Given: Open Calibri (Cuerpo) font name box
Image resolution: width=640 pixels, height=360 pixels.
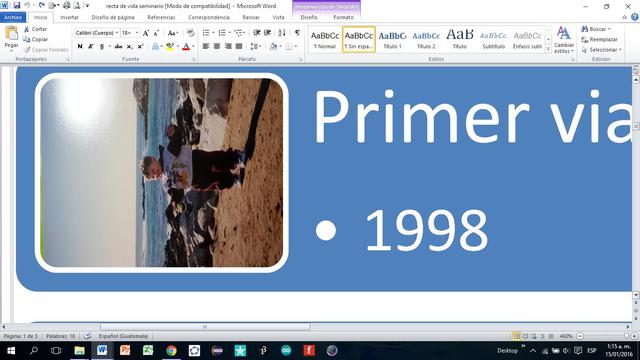Looking at the screenshot, I should click(97, 33).
